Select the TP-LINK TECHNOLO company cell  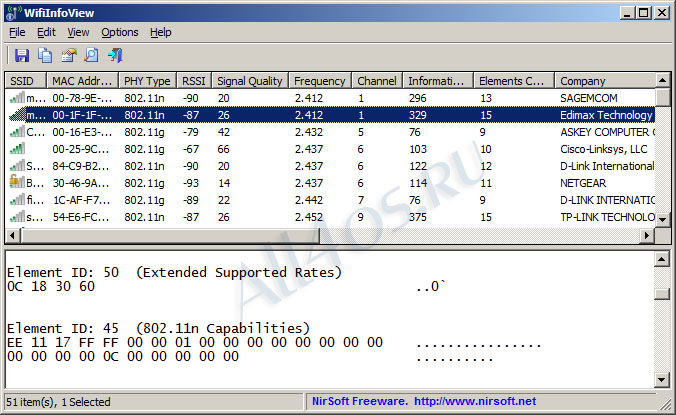click(607, 217)
